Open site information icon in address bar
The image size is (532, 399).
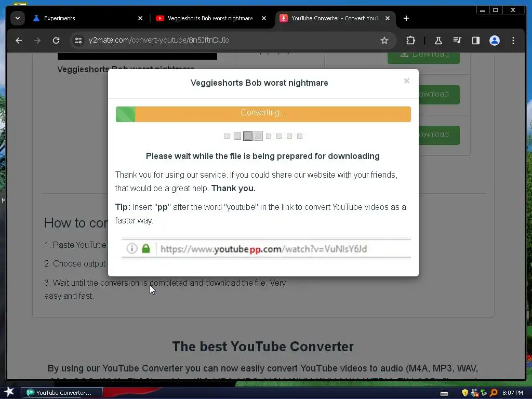point(78,41)
